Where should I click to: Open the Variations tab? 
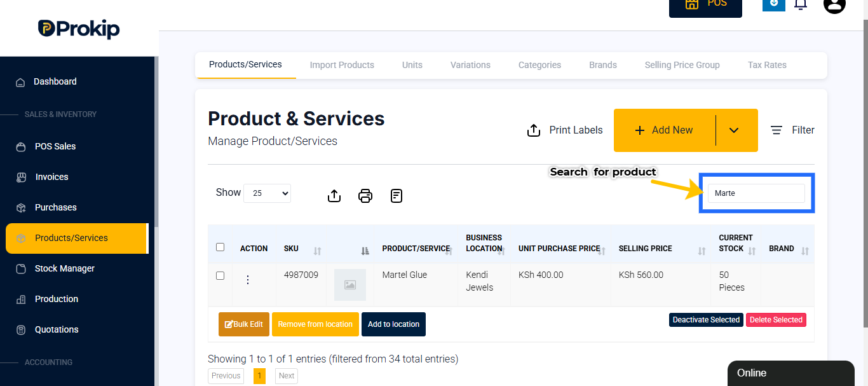(470, 65)
